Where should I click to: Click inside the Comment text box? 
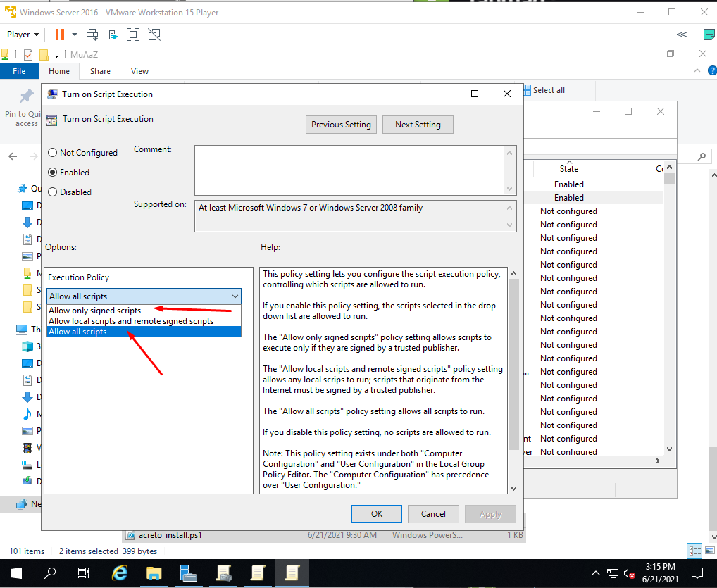350,170
